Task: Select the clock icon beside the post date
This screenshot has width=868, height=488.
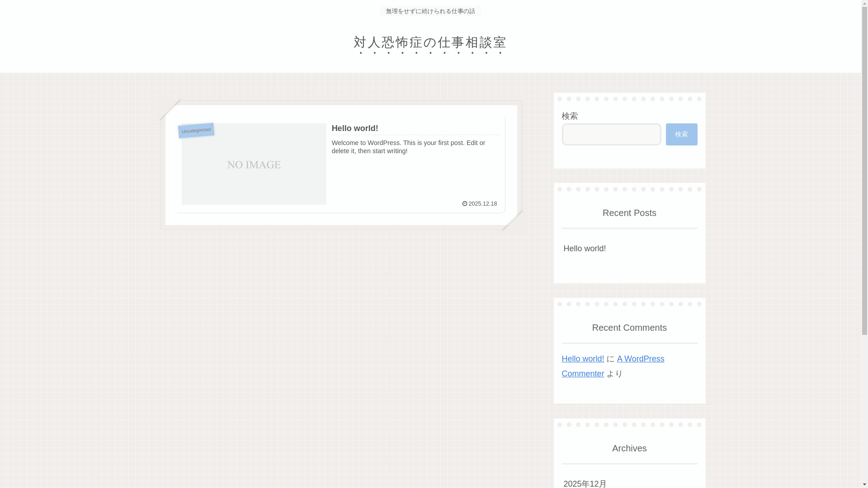Action: tap(464, 204)
